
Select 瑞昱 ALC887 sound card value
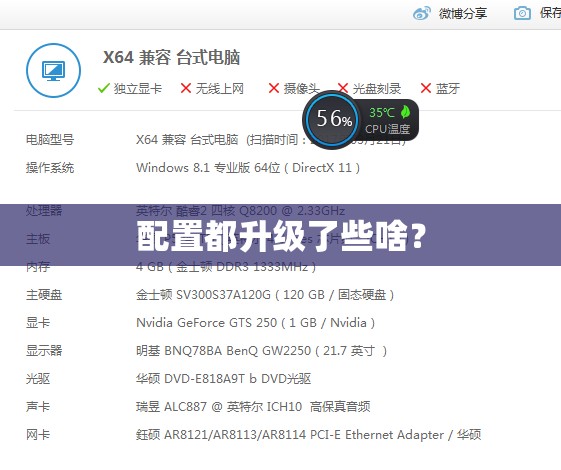point(253,406)
